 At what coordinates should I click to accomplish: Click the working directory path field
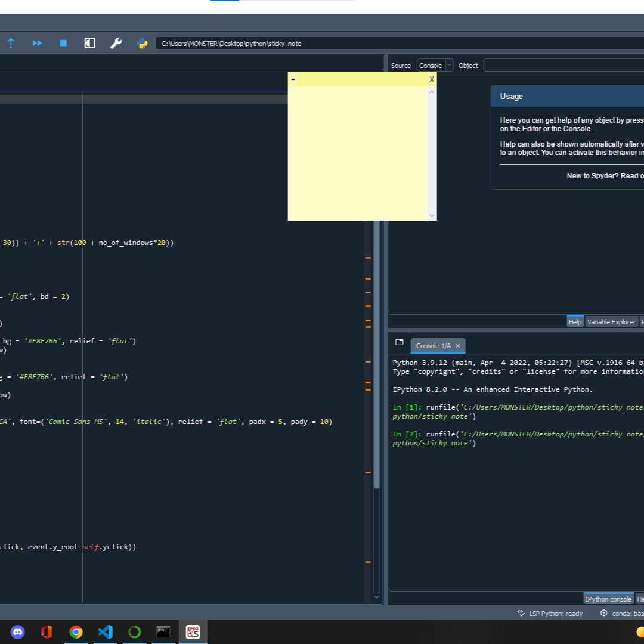coord(400,43)
